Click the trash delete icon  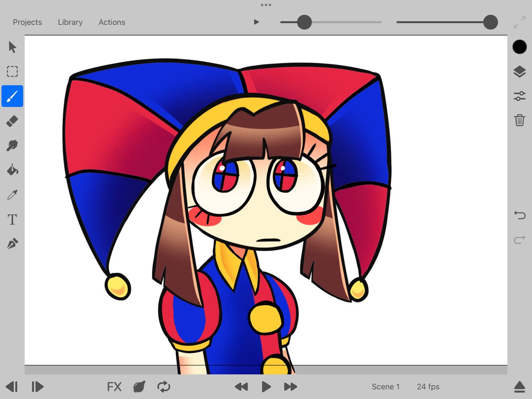(520, 120)
